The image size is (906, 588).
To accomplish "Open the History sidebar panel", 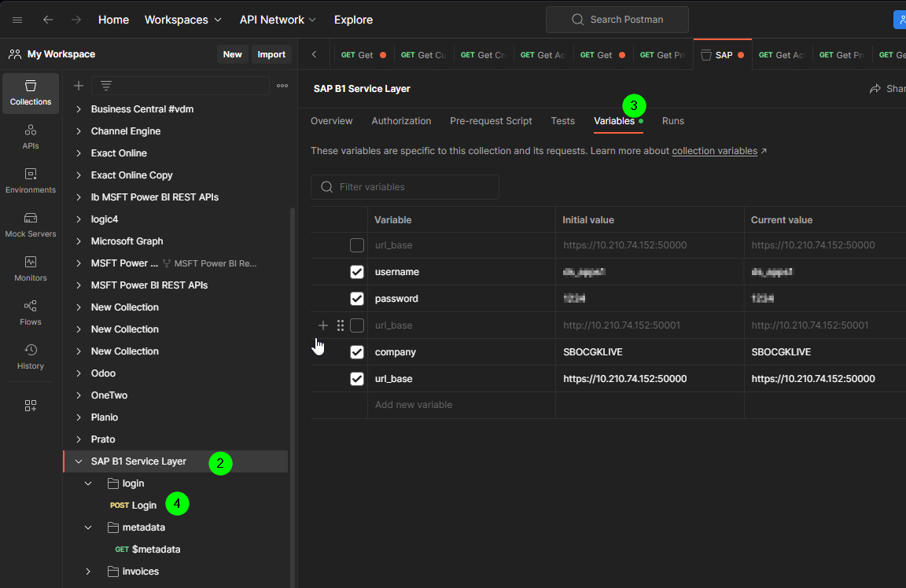I will pos(31,357).
